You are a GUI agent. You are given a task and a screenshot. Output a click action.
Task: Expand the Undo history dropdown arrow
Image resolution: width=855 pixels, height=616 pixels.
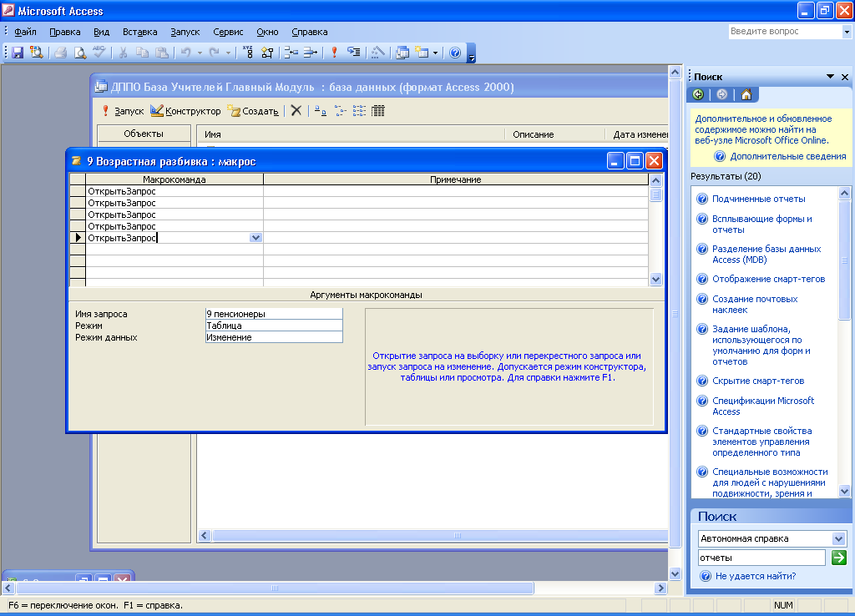tap(200, 53)
